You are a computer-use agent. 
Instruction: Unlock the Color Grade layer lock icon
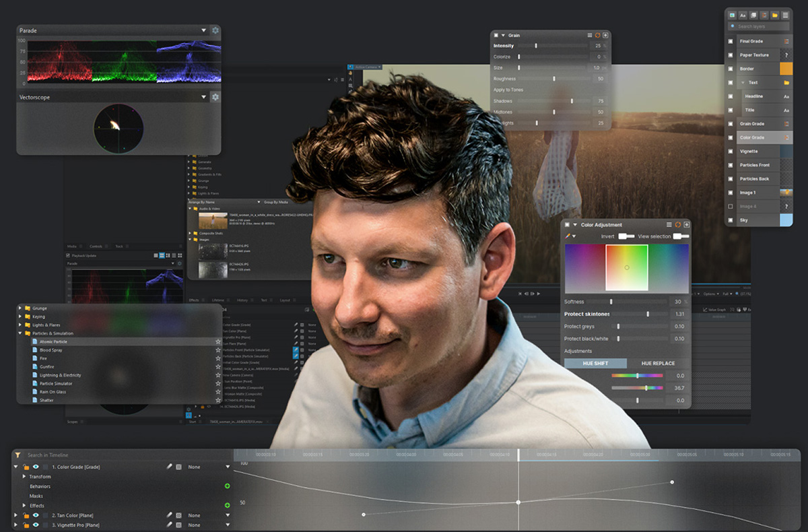[x=26, y=467]
